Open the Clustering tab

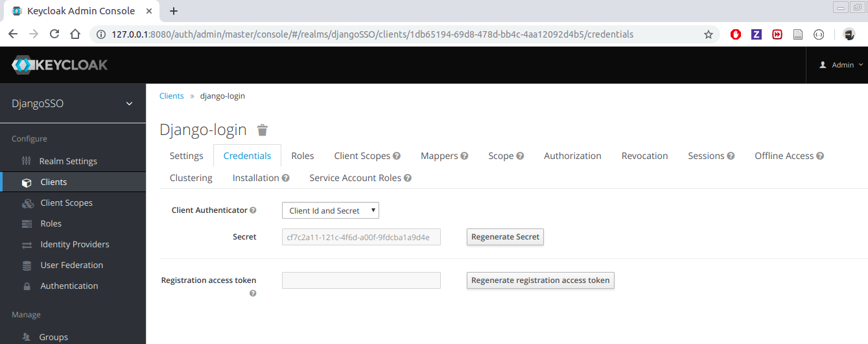191,178
